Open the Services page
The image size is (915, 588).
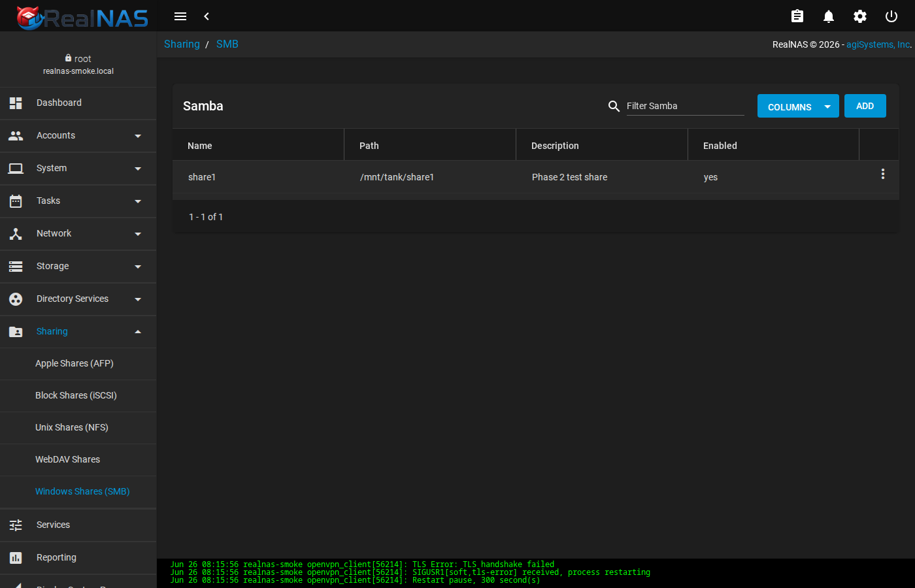pos(78,525)
